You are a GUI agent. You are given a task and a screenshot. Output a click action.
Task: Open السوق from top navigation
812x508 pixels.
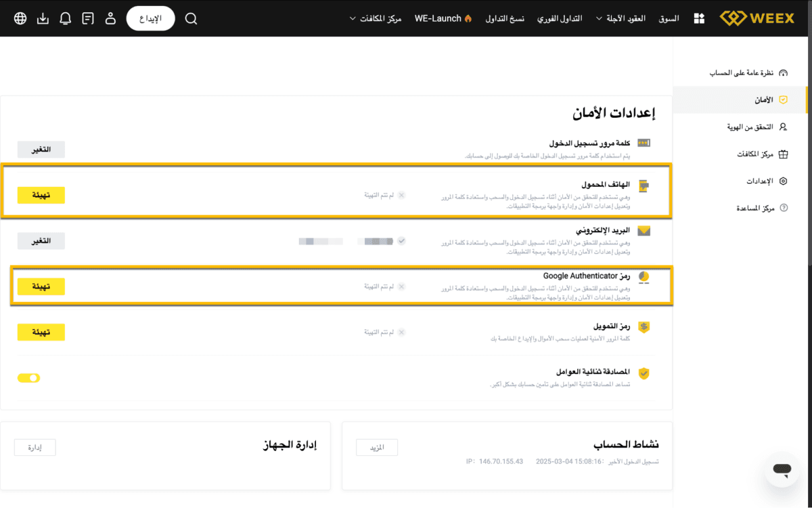click(669, 18)
